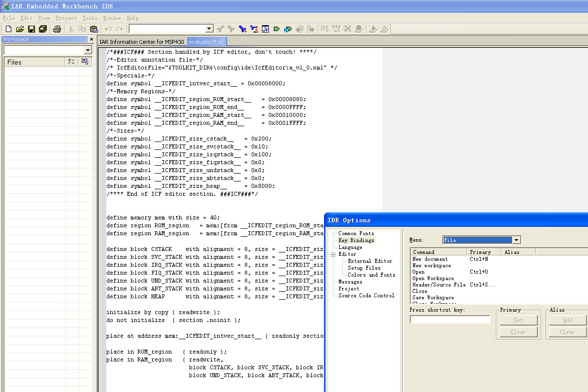Click the Save All toolbar icon

pos(43,29)
